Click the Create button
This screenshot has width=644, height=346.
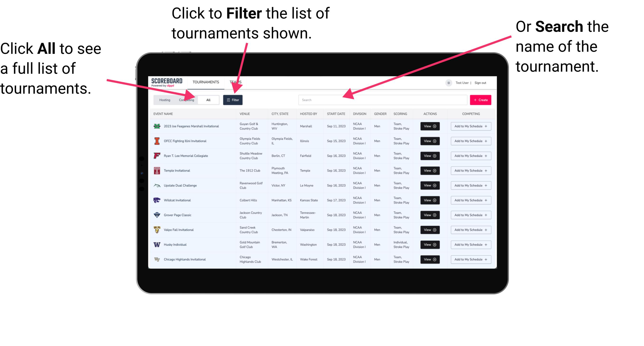[481, 100]
